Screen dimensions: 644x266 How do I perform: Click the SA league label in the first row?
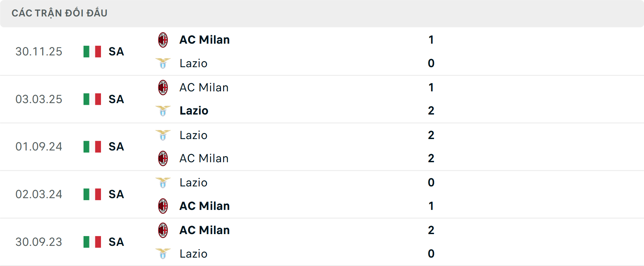[x=116, y=51]
